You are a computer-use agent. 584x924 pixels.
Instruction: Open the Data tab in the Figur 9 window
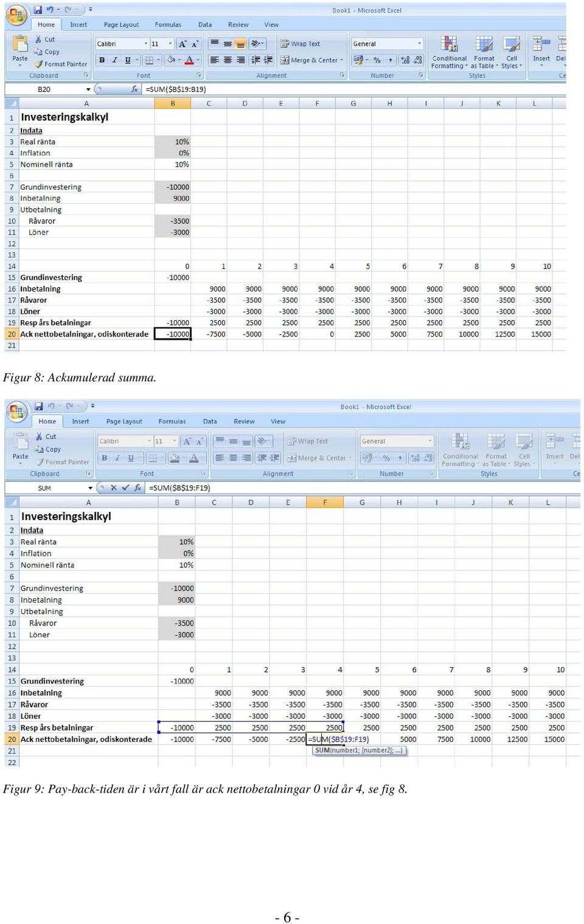coord(210,421)
